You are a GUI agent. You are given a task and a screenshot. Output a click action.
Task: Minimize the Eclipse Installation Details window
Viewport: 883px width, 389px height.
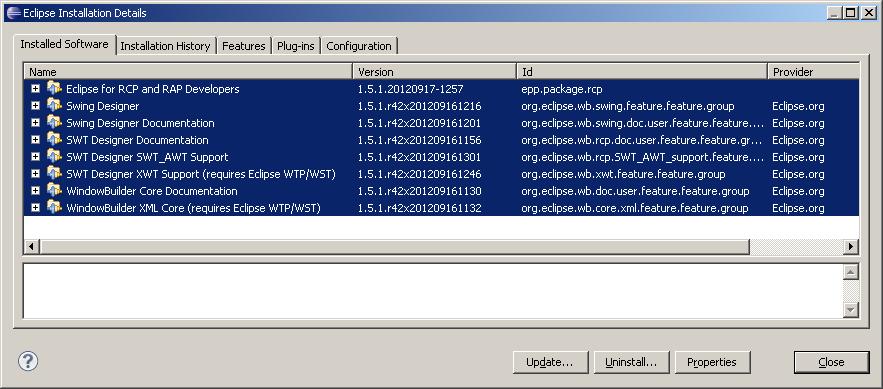(835, 12)
